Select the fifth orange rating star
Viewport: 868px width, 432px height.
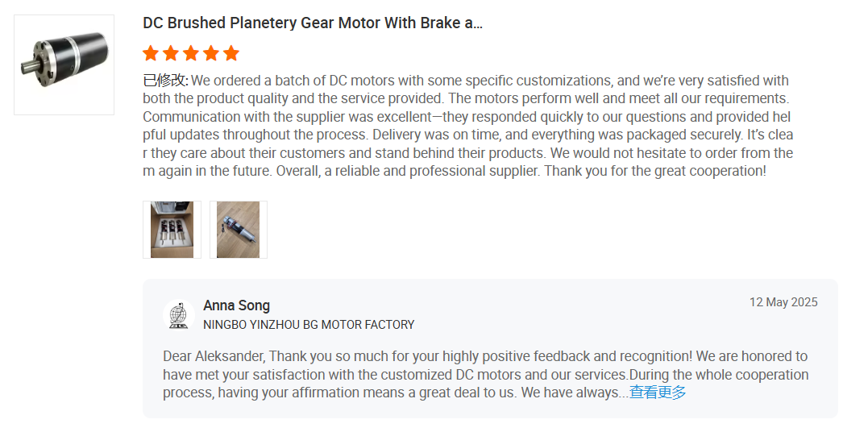[231, 53]
